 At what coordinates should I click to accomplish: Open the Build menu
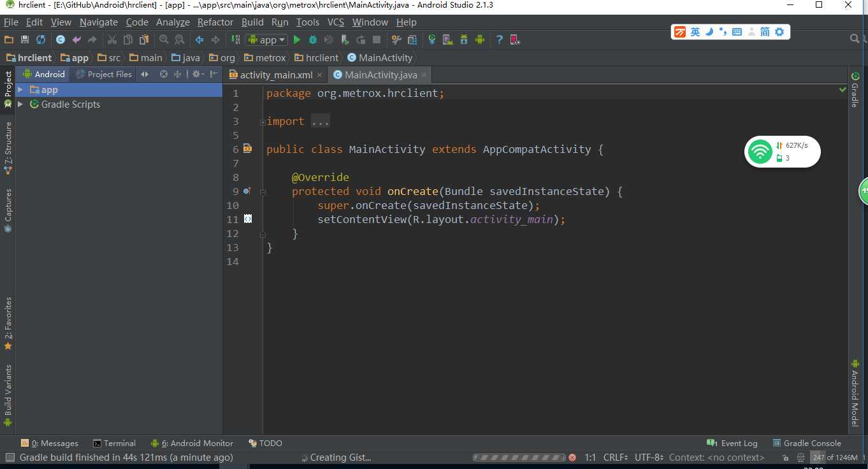pyautogui.click(x=252, y=22)
